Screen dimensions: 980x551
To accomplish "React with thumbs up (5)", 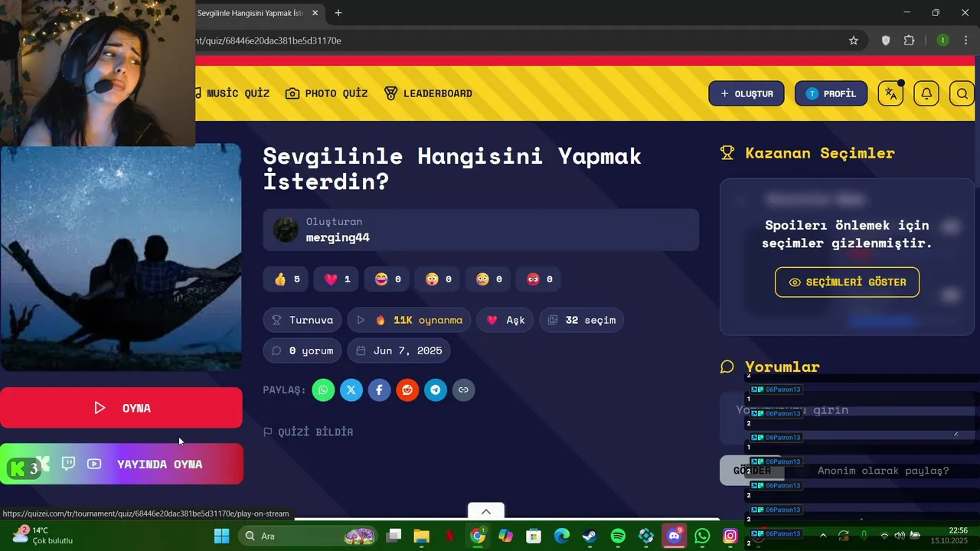I will pos(286,279).
